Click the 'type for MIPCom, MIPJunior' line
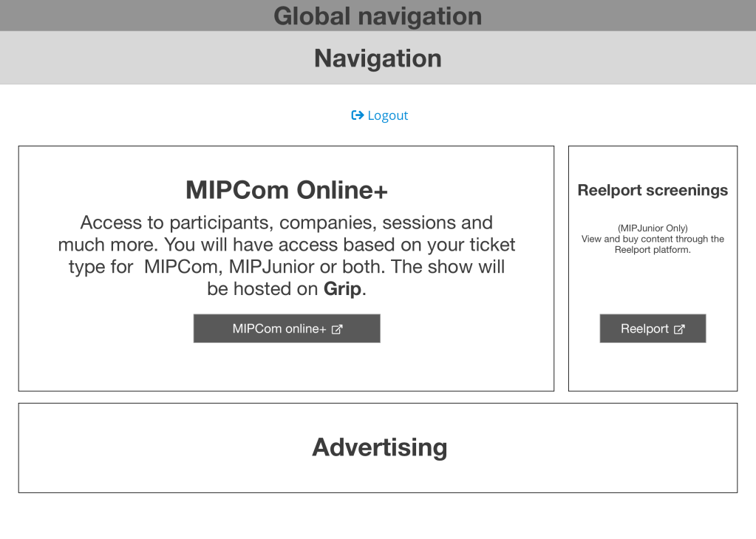Image resolution: width=756 pixels, height=539 pixels. [x=287, y=267]
